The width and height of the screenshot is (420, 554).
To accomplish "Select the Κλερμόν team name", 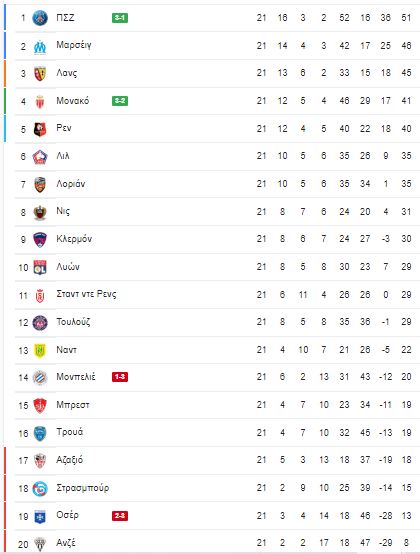I will 74,239.
